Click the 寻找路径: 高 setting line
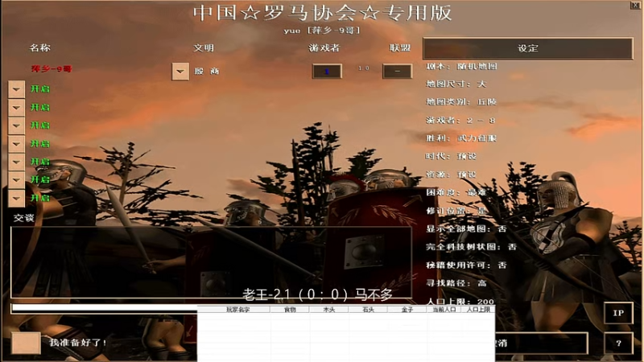Image resolution: width=644 pixels, height=362 pixels. click(x=456, y=283)
